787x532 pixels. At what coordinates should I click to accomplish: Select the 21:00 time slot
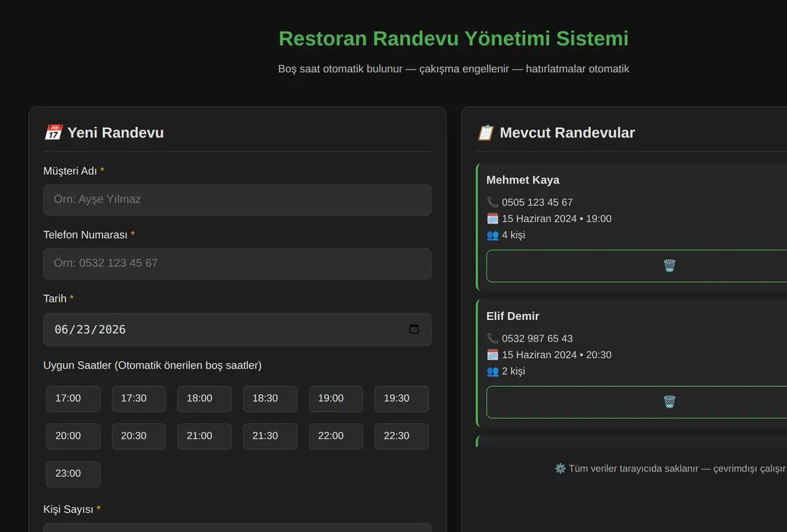tap(205, 436)
